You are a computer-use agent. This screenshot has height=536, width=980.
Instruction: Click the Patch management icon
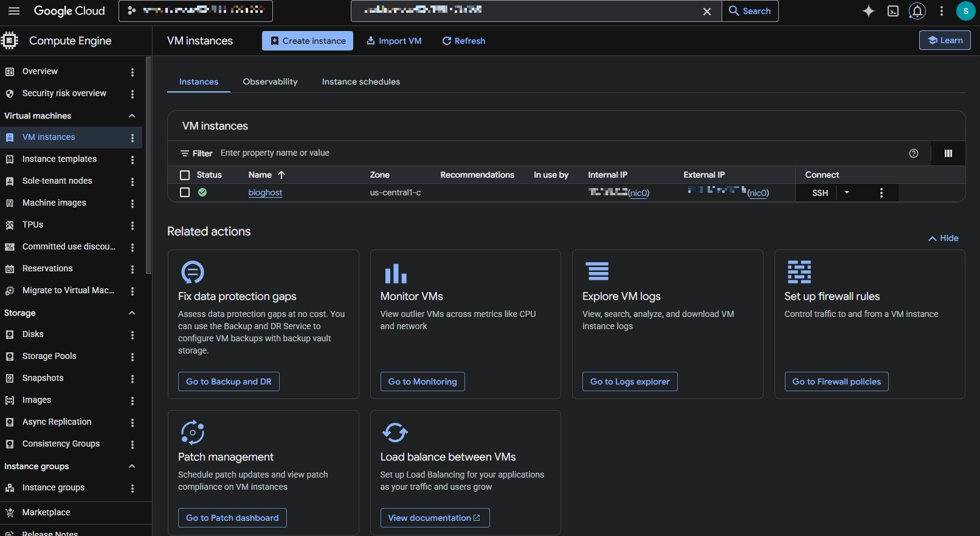coord(193,433)
